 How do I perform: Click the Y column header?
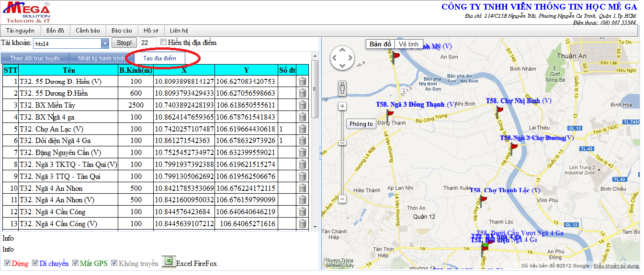(246, 70)
